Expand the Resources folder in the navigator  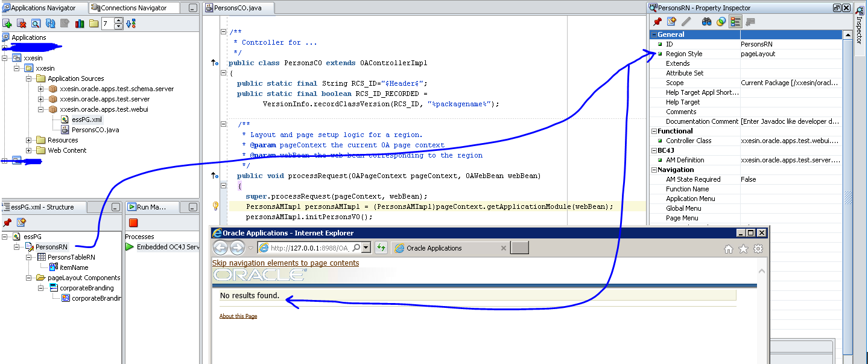click(29, 140)
